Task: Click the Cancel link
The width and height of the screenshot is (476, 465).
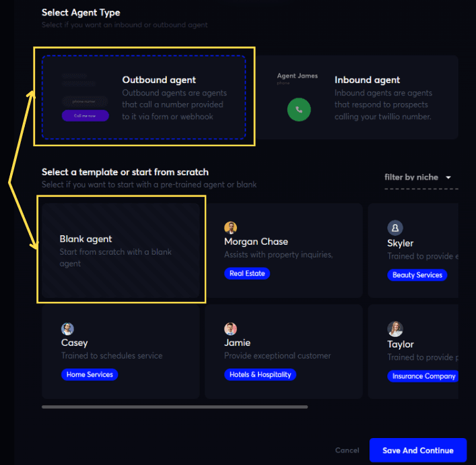Action: tap(347, 450)
